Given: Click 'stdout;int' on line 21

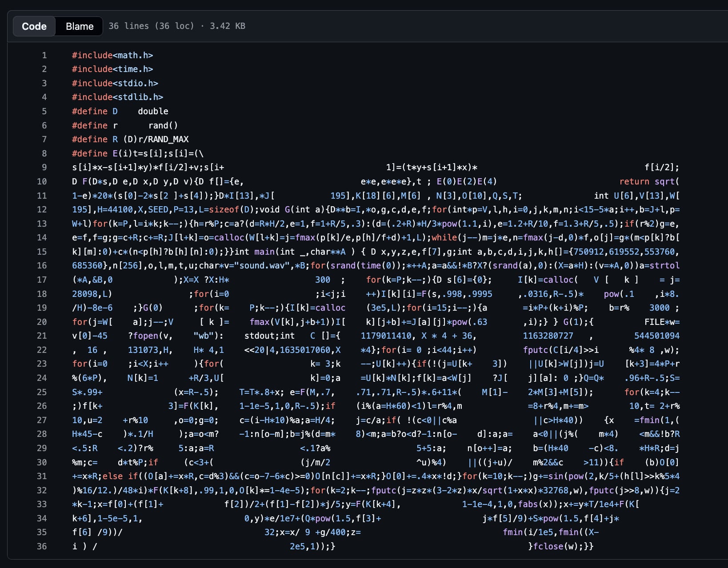Looking at the screenshot, I should point(269,336).
